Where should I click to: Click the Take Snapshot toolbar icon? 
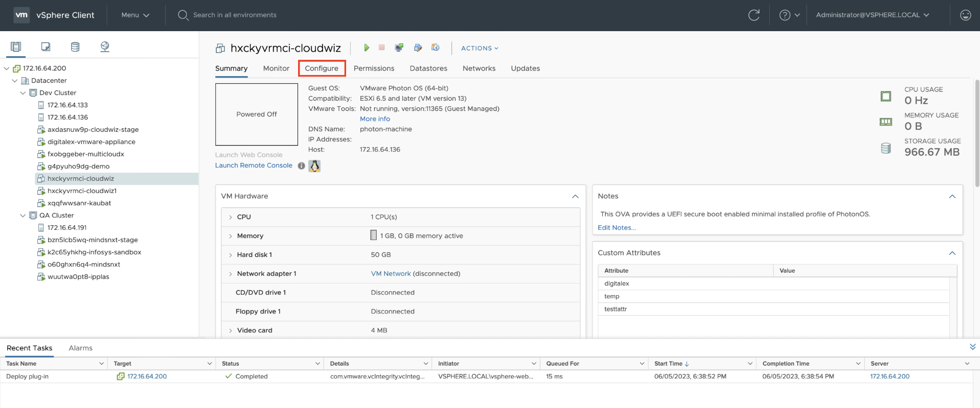coord(435,47)
